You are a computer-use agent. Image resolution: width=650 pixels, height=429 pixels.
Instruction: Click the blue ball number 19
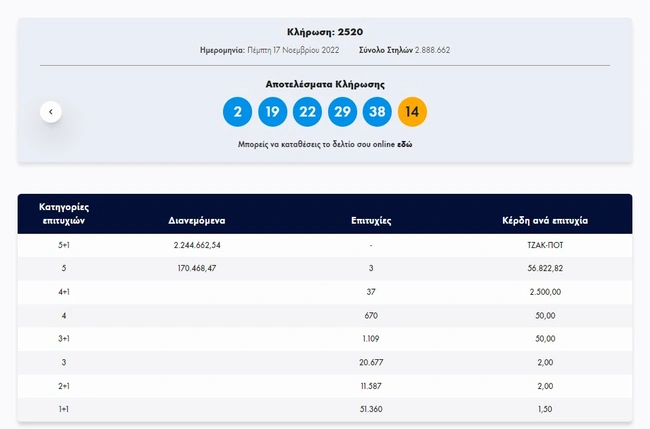point(272,112)
